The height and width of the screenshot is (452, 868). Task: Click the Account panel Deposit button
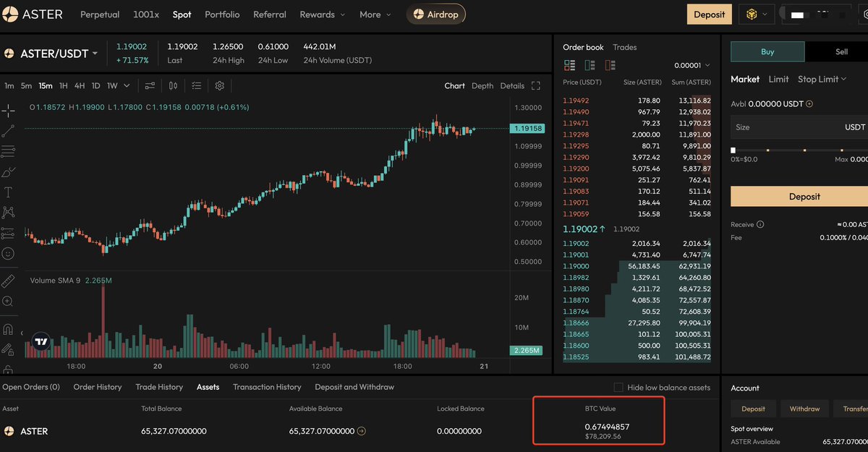tap(753, 409)
